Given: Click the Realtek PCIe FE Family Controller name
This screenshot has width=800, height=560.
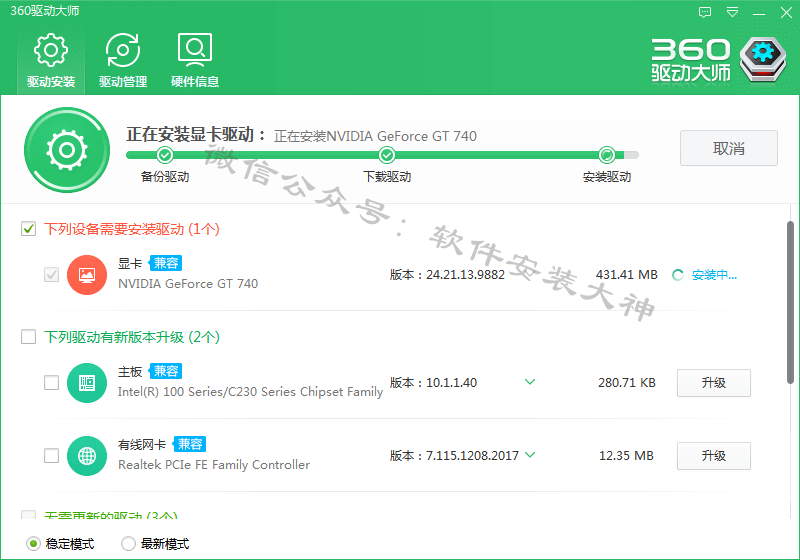Looking at the screenshot, I should pos(214,465).
